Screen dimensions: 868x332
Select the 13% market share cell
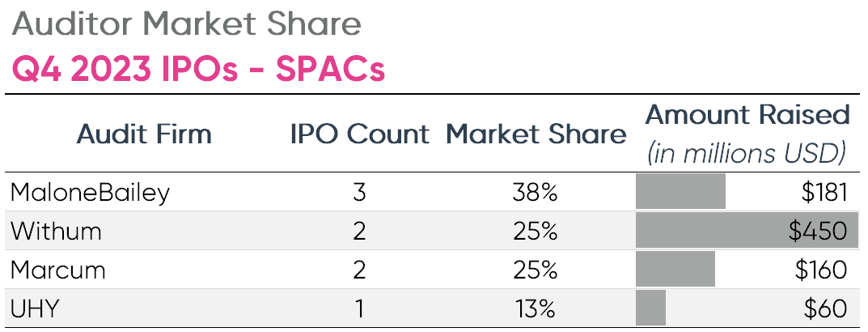[x=535, y=308]
